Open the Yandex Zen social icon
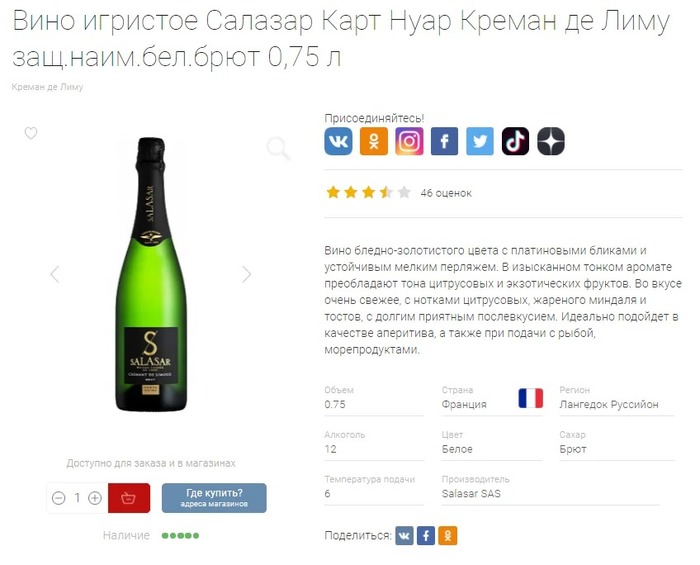Viewport: 700px width, 565px height. click(x=551, y=141)
